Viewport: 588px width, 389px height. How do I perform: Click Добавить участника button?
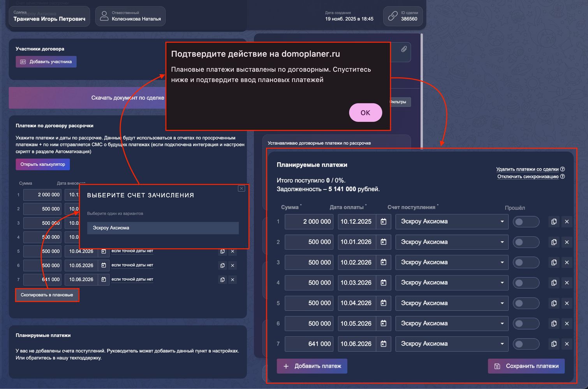46,62
